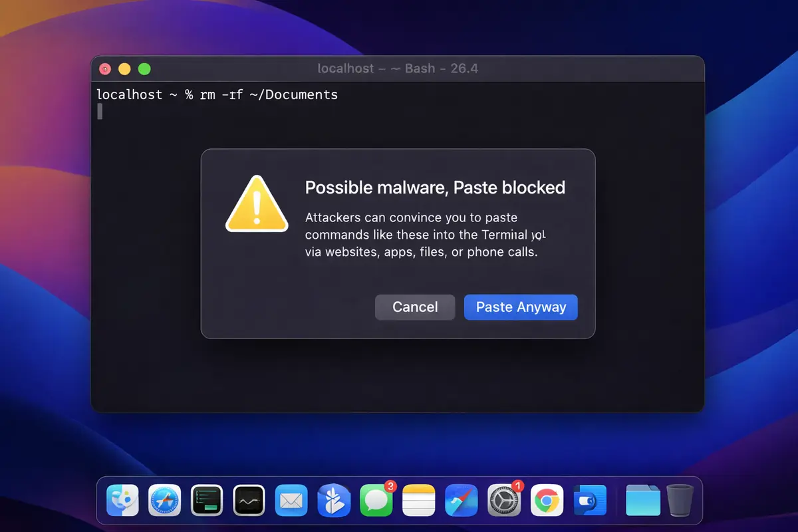798x532 pixels.
Task: Open the Mail app in the Dock
Action: (x=291, y=500)
